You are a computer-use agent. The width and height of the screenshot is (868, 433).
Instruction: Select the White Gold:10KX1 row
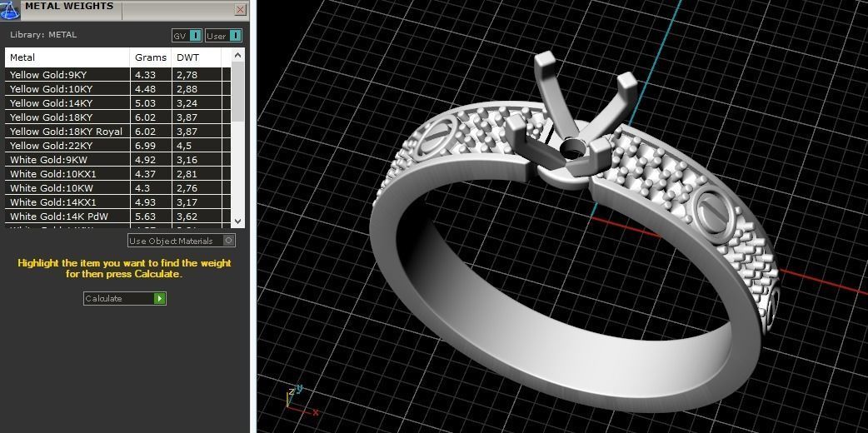pos(118,174)
